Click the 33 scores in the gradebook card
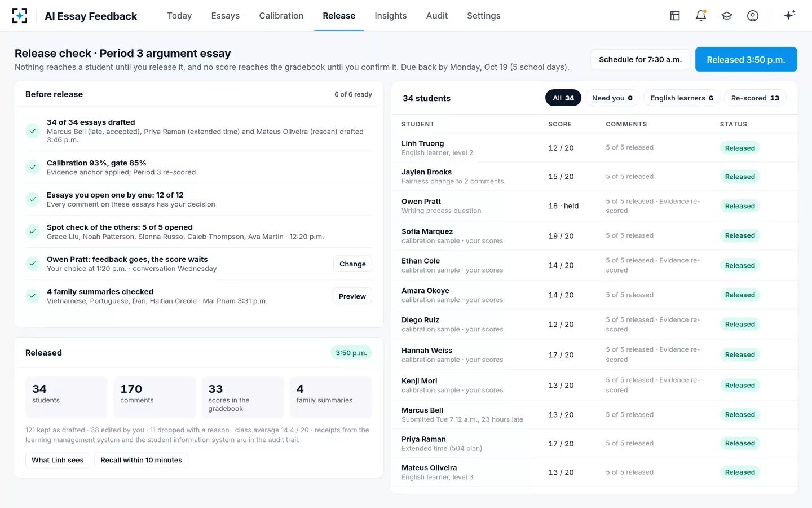Screen dimensions: 812x508 pyautogui.click(x=243, y=397)
